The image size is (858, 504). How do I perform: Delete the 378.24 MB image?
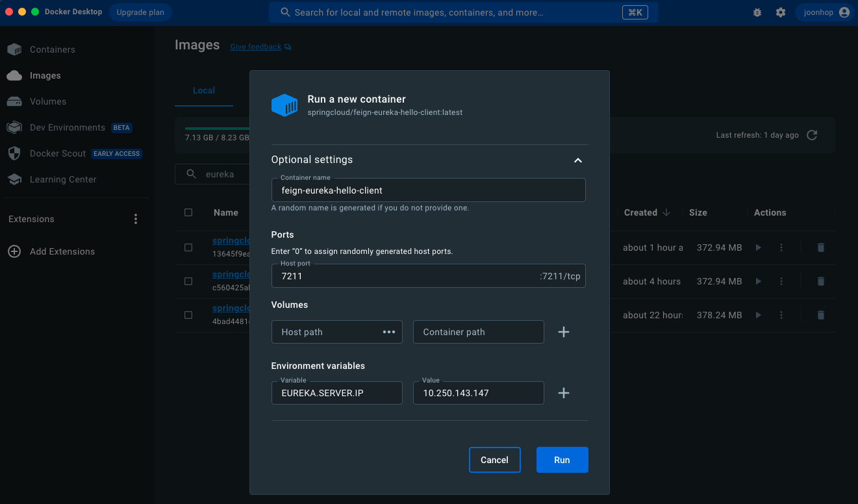click(821, 315)
